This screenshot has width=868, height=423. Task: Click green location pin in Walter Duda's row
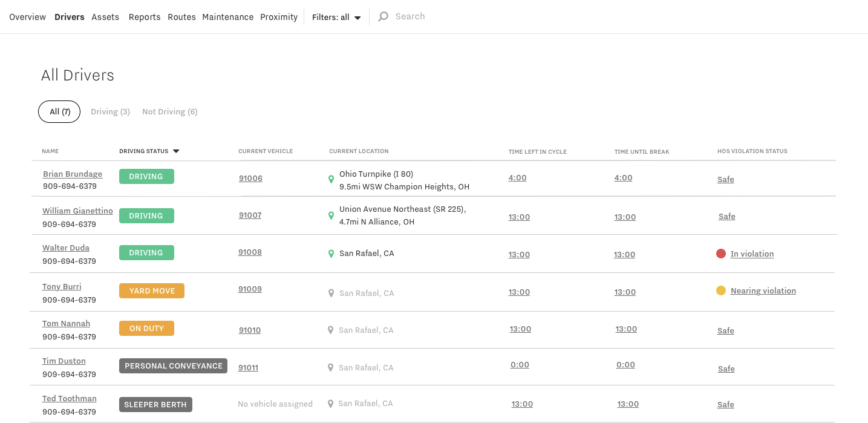331,254
